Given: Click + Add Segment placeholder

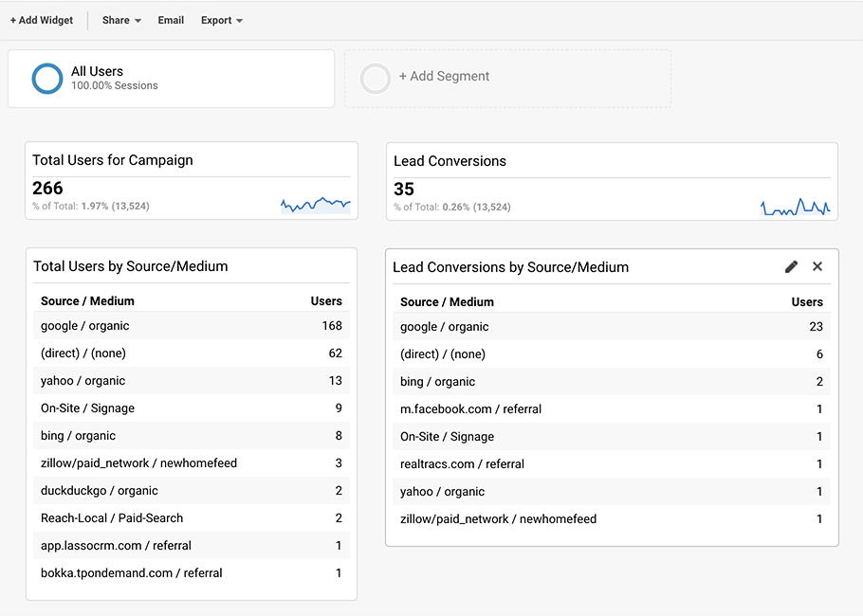Looking at the screenshot, I should [x=507, y=79].
